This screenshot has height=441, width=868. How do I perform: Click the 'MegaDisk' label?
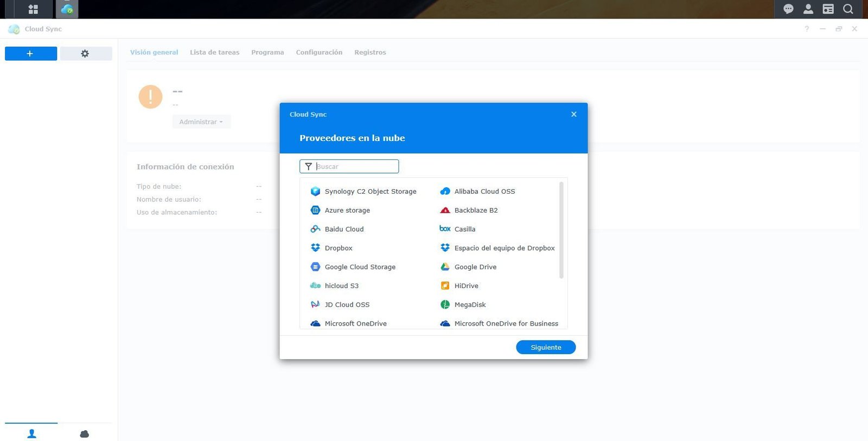point(470,305)
